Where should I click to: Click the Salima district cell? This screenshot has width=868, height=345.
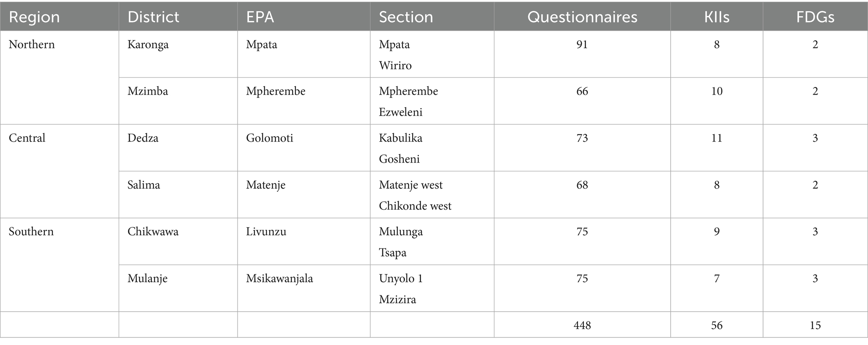(144, 185)
